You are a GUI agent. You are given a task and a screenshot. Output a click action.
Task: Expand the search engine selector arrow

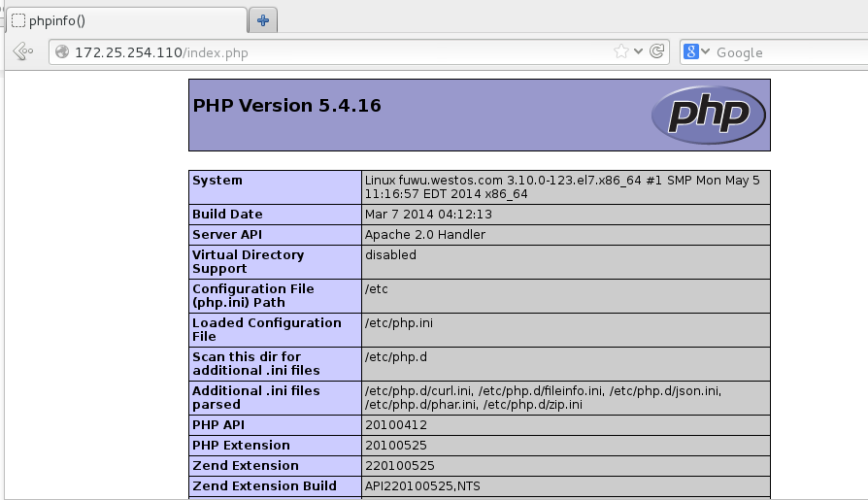pyautogui.click(x=705, y=51)
